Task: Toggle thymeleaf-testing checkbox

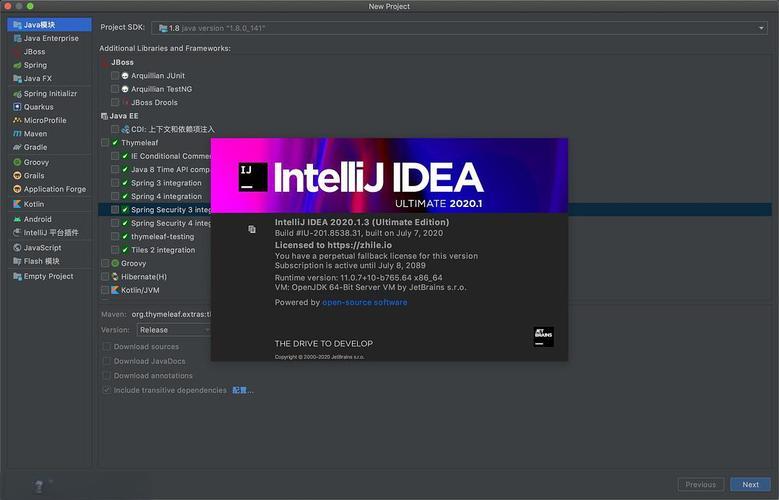Action: coord(115,237)
